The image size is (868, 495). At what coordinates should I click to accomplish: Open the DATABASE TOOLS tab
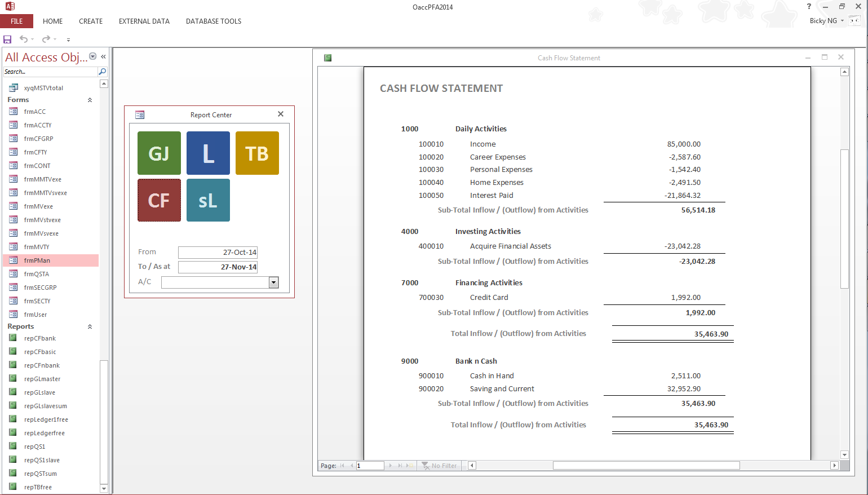click(214, 21)
